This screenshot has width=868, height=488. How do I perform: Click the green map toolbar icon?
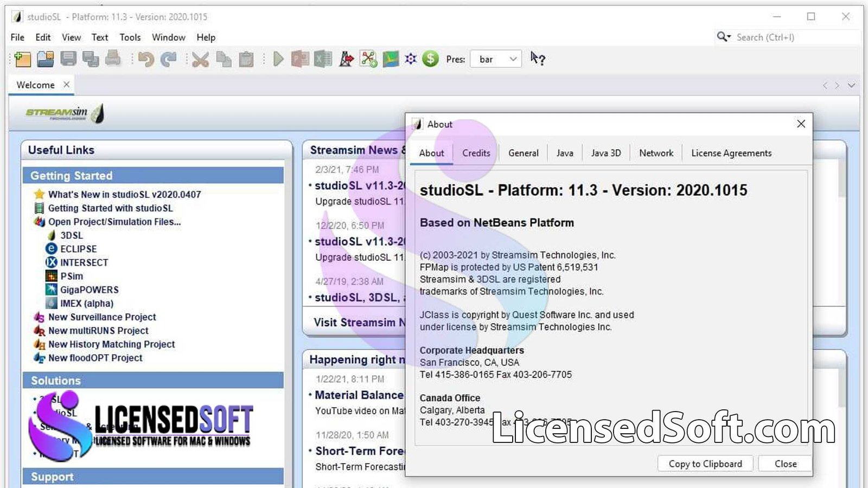point(391,59)
